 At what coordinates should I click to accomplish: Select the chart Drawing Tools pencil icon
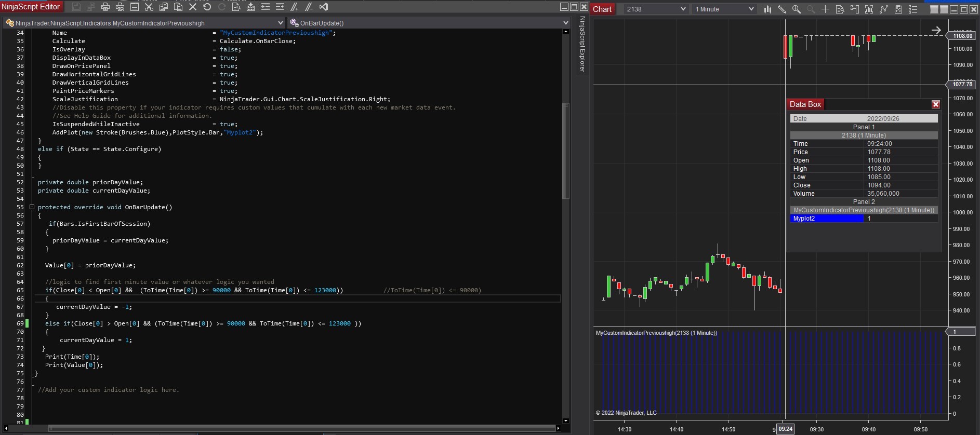pyautogui.click(x=782, y=9)
